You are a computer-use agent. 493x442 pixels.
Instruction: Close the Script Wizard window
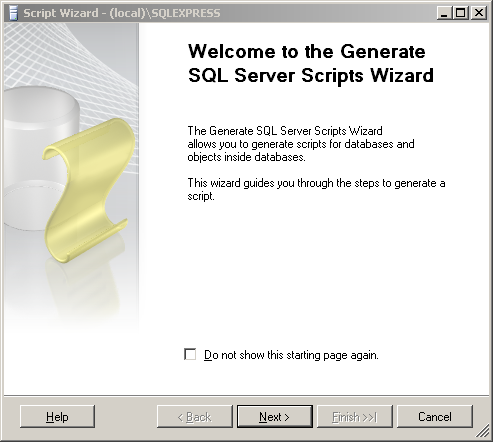click(x=479, y=13)
